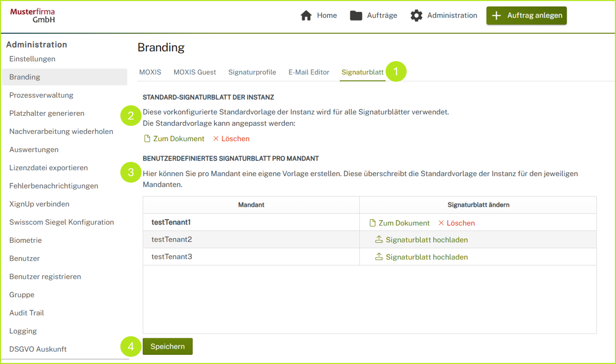
Task: Click red X icon beside standard Löschen
Action: [216, 139]
